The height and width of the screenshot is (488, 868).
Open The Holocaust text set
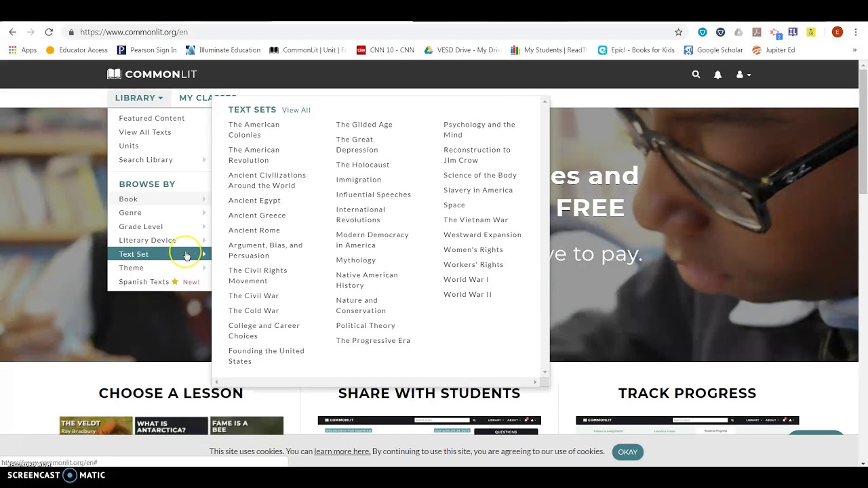363,165
